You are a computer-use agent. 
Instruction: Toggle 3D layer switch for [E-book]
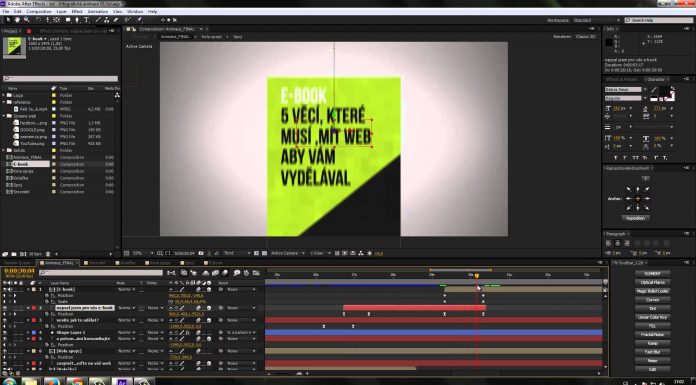coord(209,290)
